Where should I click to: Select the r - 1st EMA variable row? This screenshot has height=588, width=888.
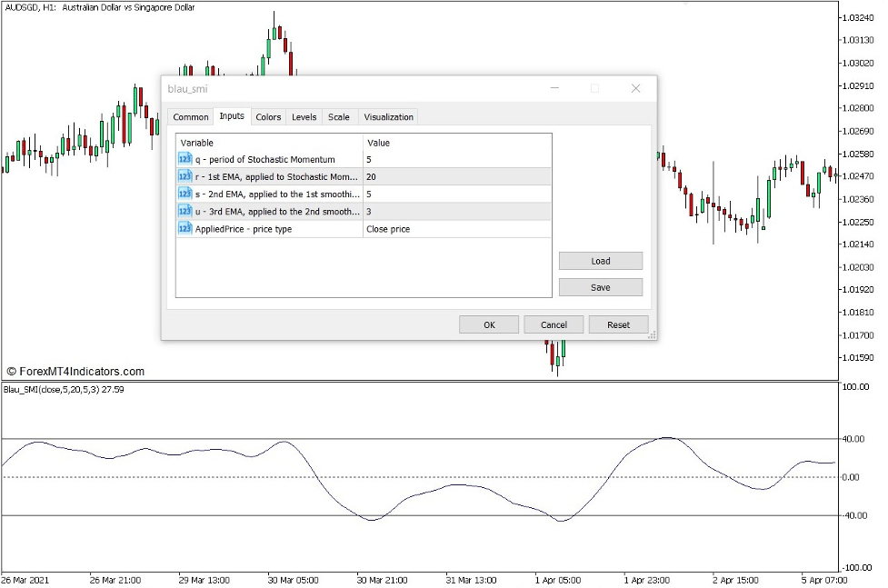(x=273, y=176)
